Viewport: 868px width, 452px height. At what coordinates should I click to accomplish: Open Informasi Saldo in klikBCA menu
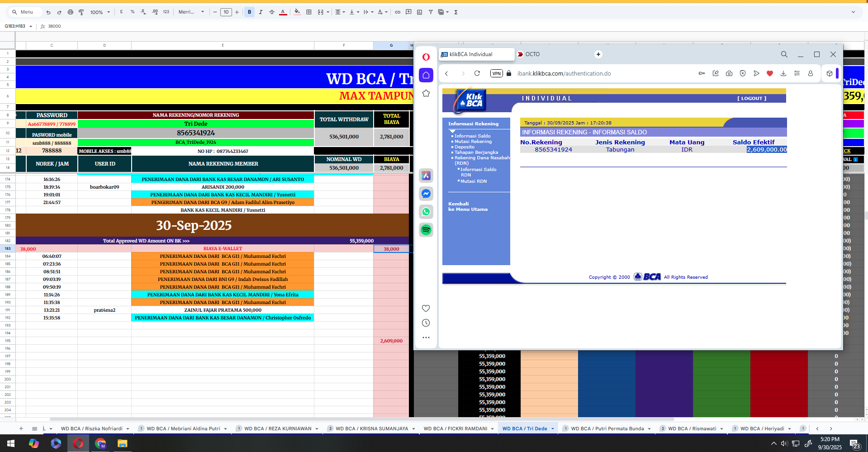[x=472, y=136]
